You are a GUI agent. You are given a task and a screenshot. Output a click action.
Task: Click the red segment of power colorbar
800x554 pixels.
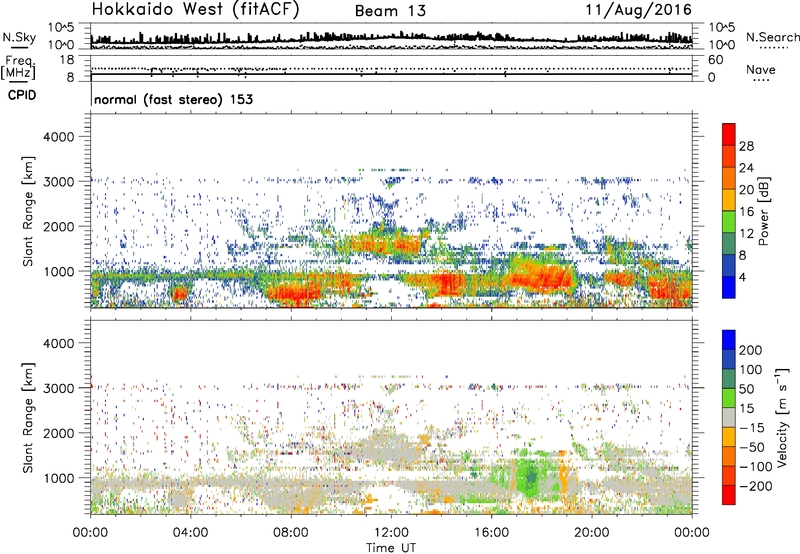tap(729, 135)
